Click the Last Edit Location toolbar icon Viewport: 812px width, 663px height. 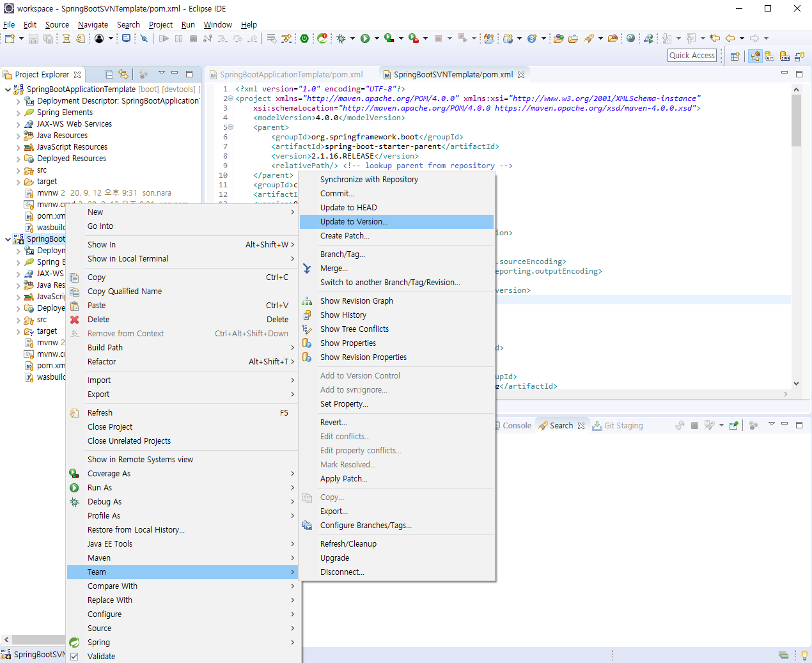715,38
